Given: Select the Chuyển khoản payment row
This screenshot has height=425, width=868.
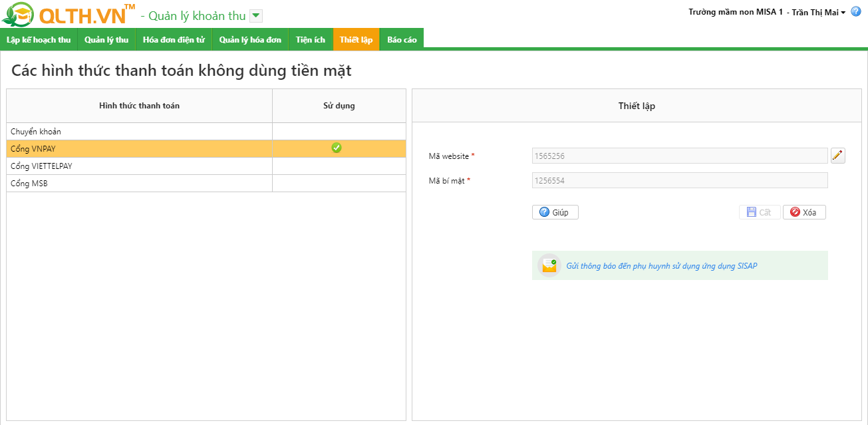Looking at the screenshot, I should (x=206, y=132).
